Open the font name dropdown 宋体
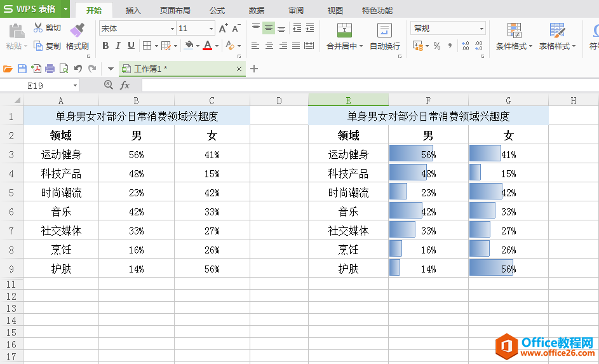This screenshot has width=599, height=364. point(172,29)
